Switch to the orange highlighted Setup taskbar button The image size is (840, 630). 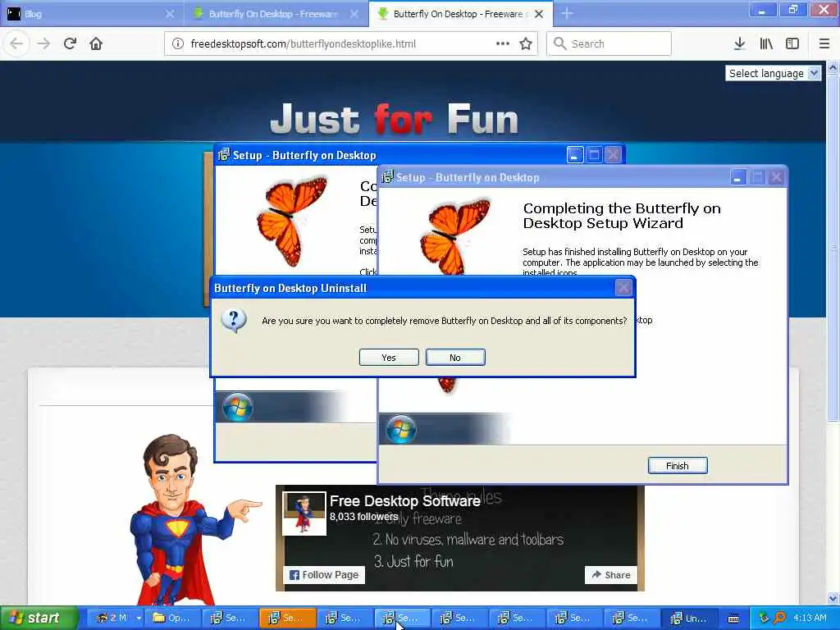tap(288, 619)
